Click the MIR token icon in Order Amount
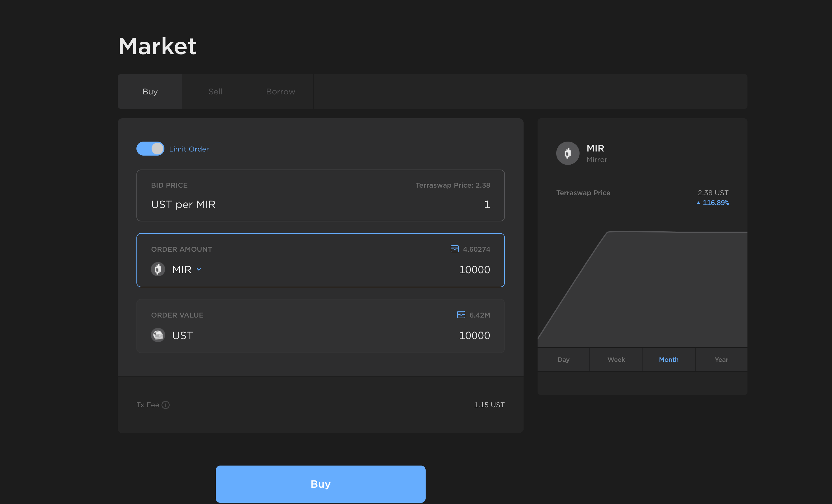The width and height of the screenshot is (832, 504). click(x=158, y=269)
